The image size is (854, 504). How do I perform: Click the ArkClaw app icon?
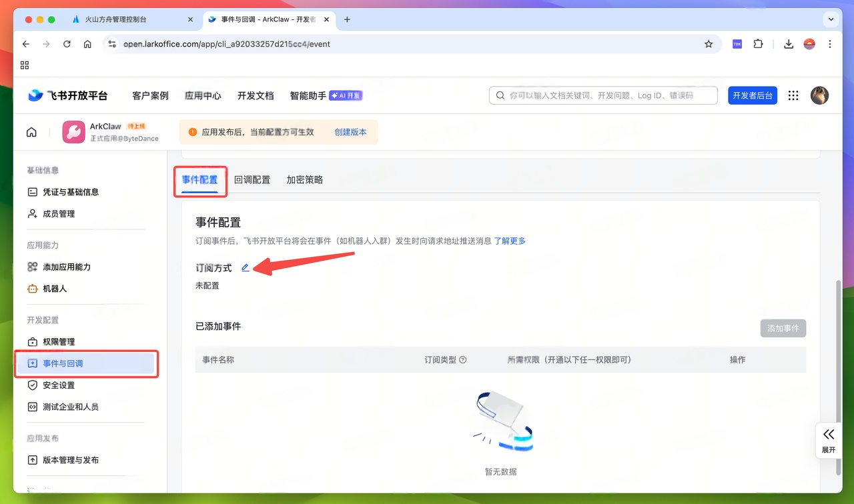[x=73, y=131]
